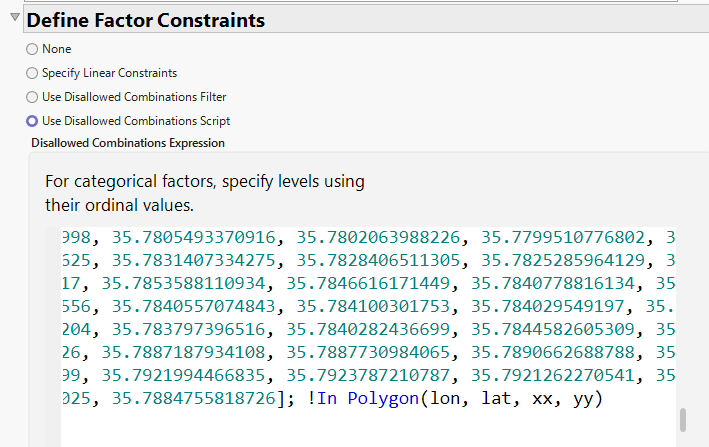Viewport: 709px width, 447px height.
Task: Click value 35.784029549197 in script
Action: point(548,306)
